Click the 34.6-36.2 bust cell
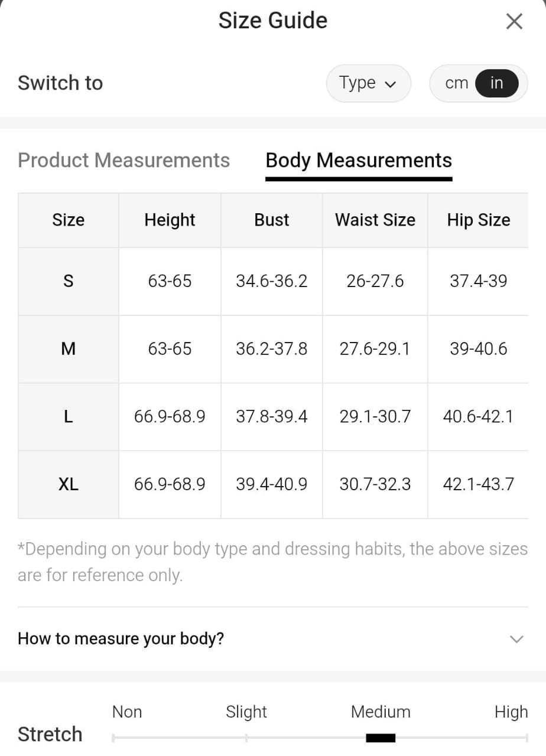Image resolution: width=546 pixels, height=756 pixels. tap(271, 281)
